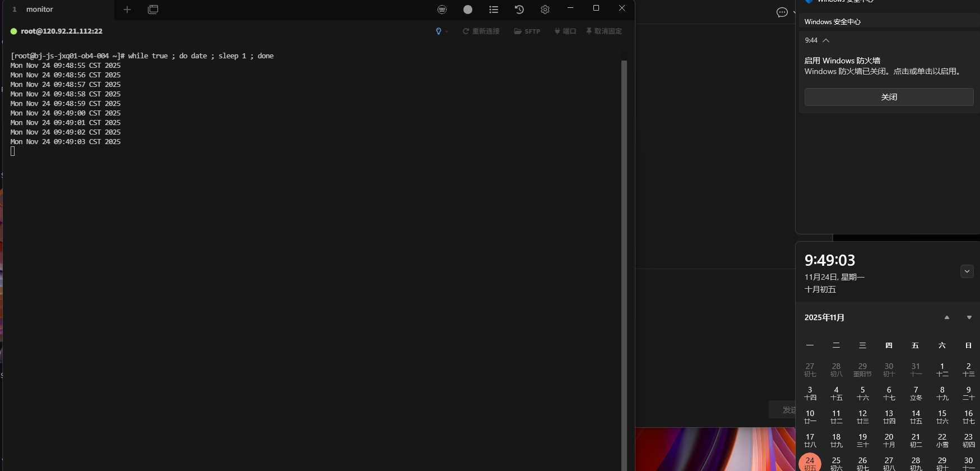The height and width of the screenshot is (471, 980).
Task: Go to previous month in calendar
Action: coord(947,317)
